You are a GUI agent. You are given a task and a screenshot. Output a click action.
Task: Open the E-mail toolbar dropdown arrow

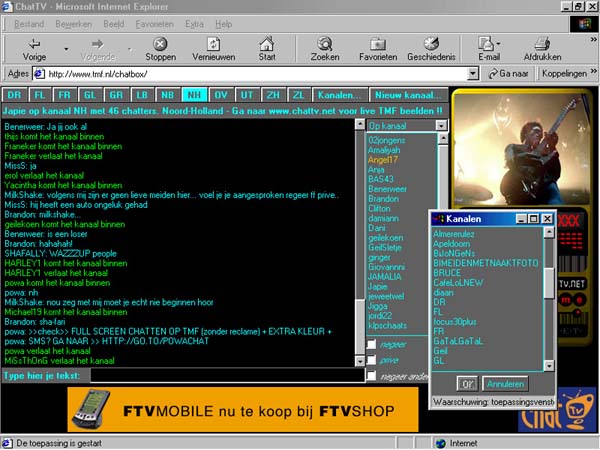(499, 45)
